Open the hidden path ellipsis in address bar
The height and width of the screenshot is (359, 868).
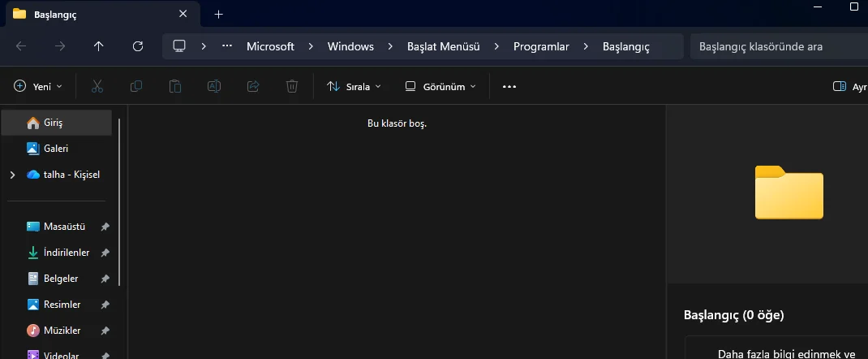tap(227, 46)
